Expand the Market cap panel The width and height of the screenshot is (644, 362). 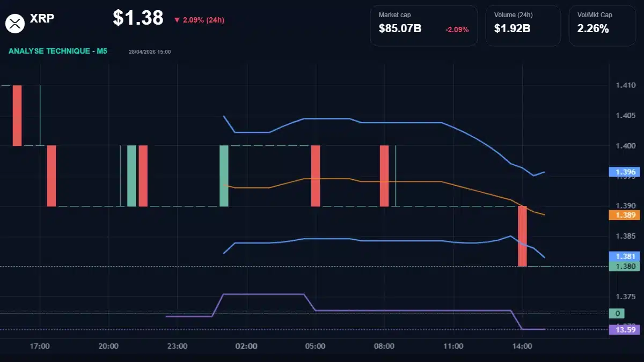pyautogui.click(x=423, y=25)
